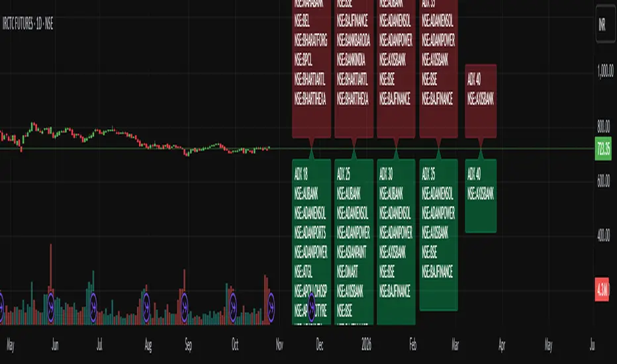This screenshot has width=617, height=364.
Task: Click the ADX 18 green box header
Action: pos(301,173)
